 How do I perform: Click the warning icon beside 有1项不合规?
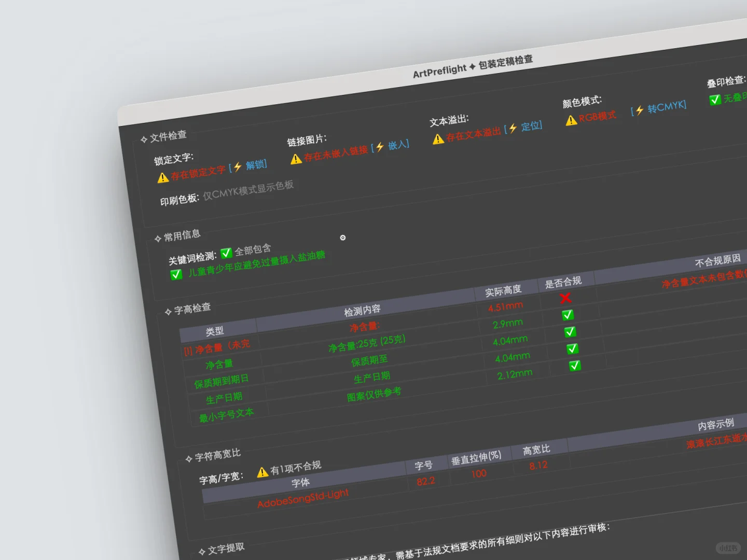coord(262,472)
